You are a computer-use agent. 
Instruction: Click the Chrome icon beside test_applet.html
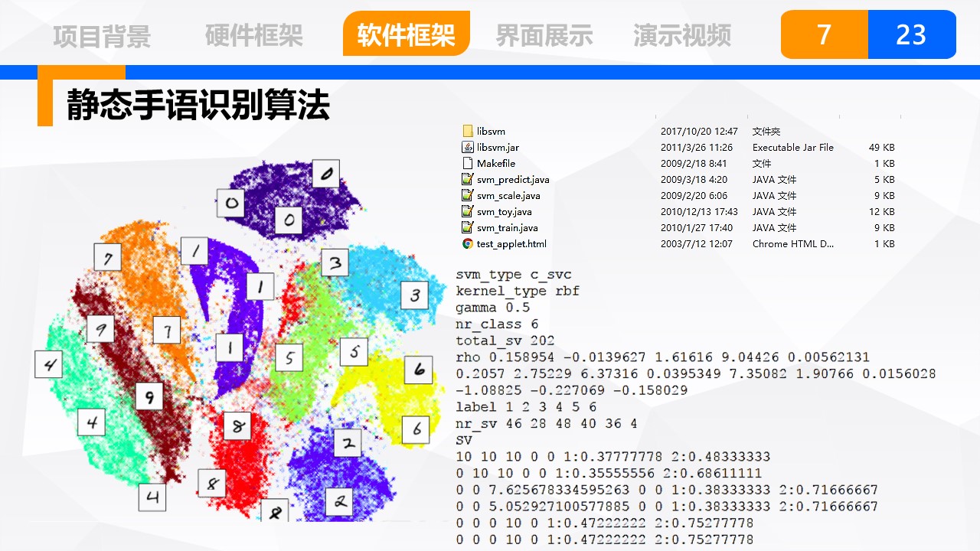coord(468,244)
